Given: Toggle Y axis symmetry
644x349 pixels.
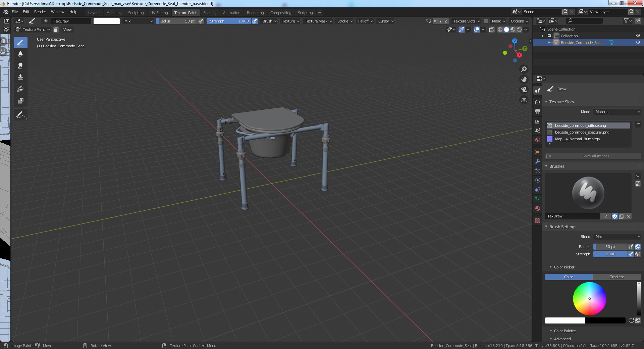Looking at the screenshot, I should tap(440, 21).
